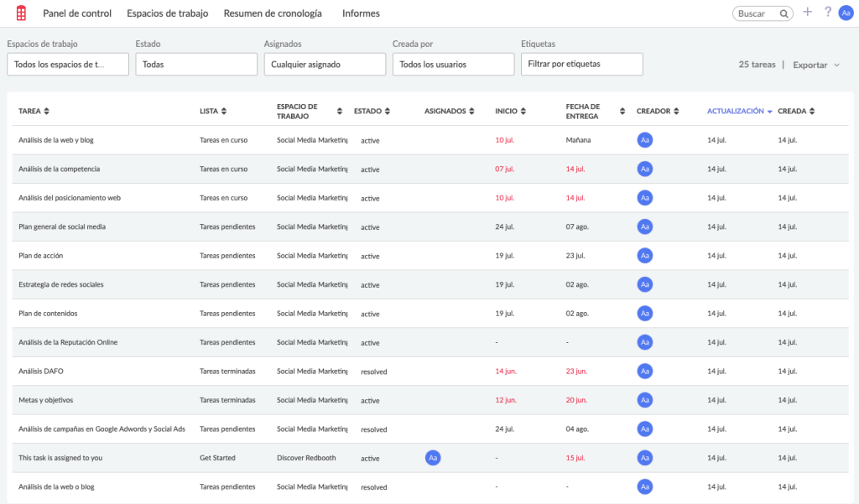This screenshot has width=859, height=504.
Task: Open 'Resumen de cronología' in the navigation bar
Action: pyautogui.click(x=272, y=13)
